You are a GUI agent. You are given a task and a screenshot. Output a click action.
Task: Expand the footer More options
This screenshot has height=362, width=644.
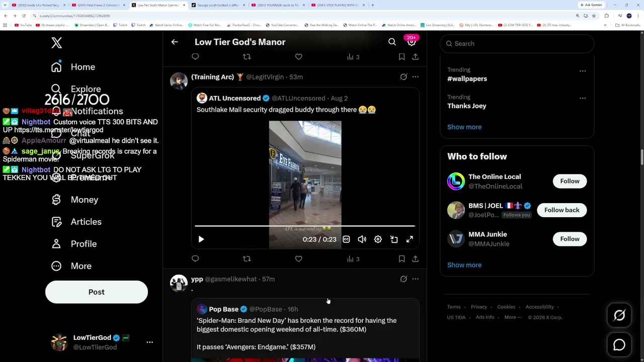[x=513, y=317]
